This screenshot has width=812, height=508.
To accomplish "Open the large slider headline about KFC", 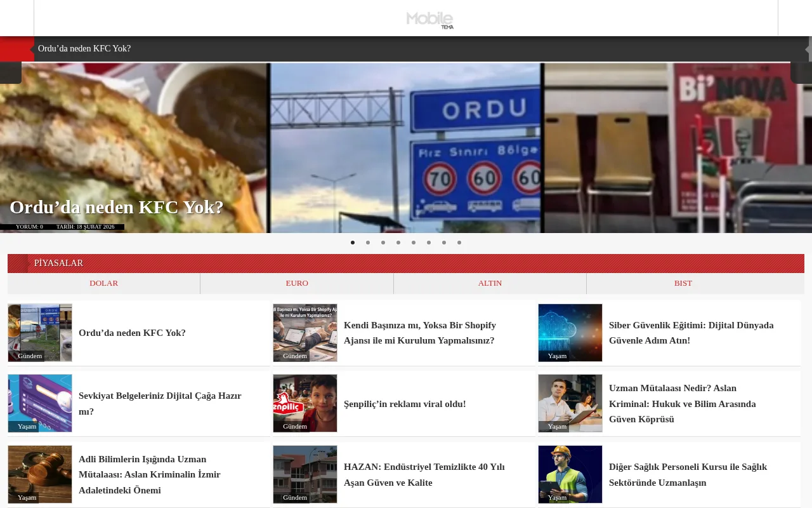I will [117, 207].
